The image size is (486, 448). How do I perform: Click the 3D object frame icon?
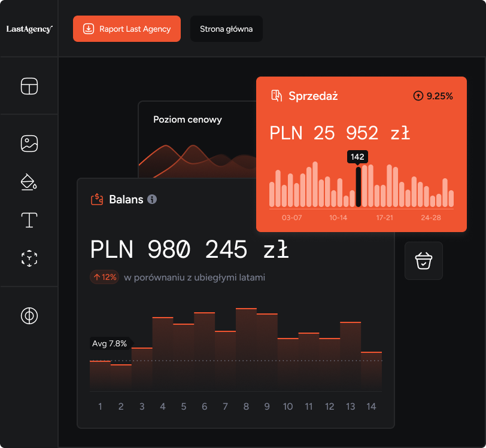point(29,258)
